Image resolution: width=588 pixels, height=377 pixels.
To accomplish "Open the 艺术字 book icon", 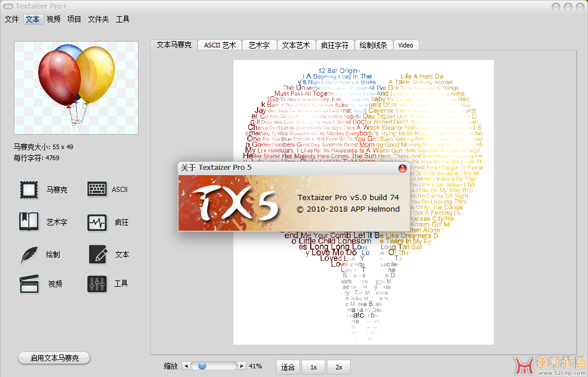I will (x=29, y=222).
